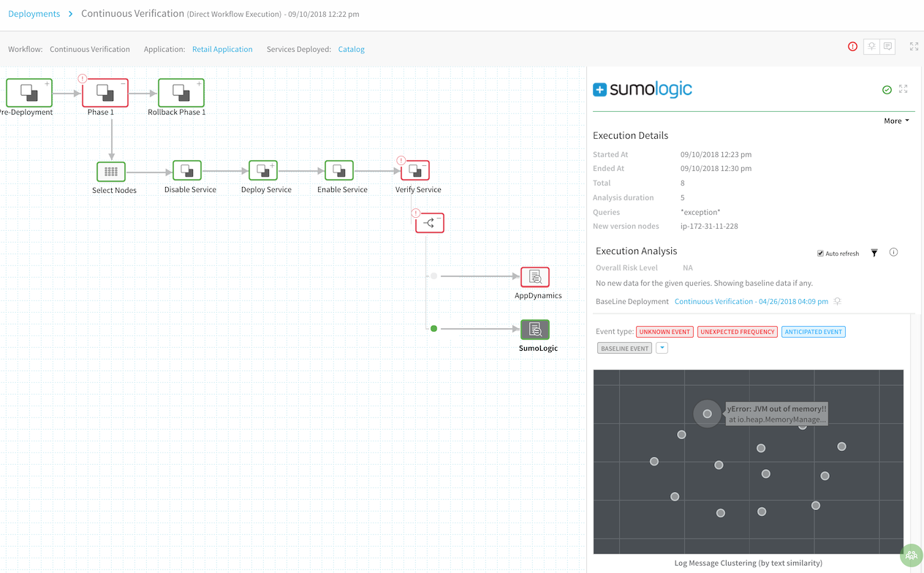Click the Execution Details heading

click(x=630, y=135)
